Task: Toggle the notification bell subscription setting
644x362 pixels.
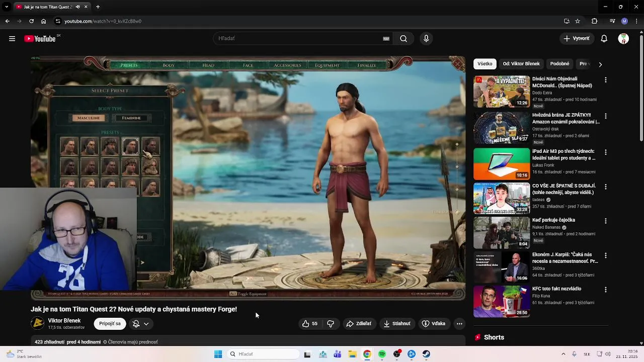Action: point(136,324)
